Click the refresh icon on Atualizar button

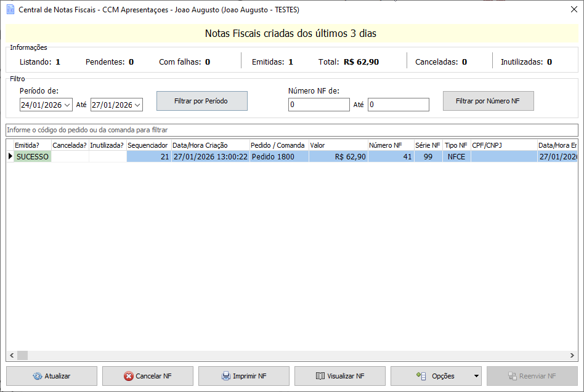[x=37, y=376]
